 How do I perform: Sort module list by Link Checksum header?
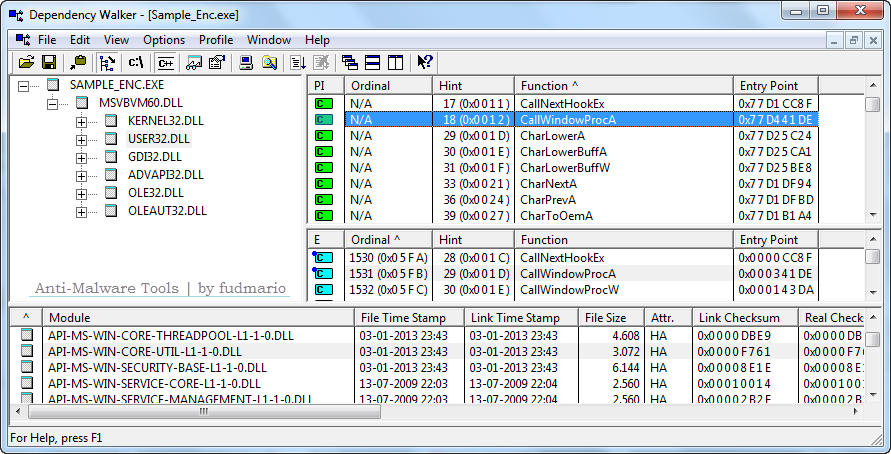pos(745,318)
